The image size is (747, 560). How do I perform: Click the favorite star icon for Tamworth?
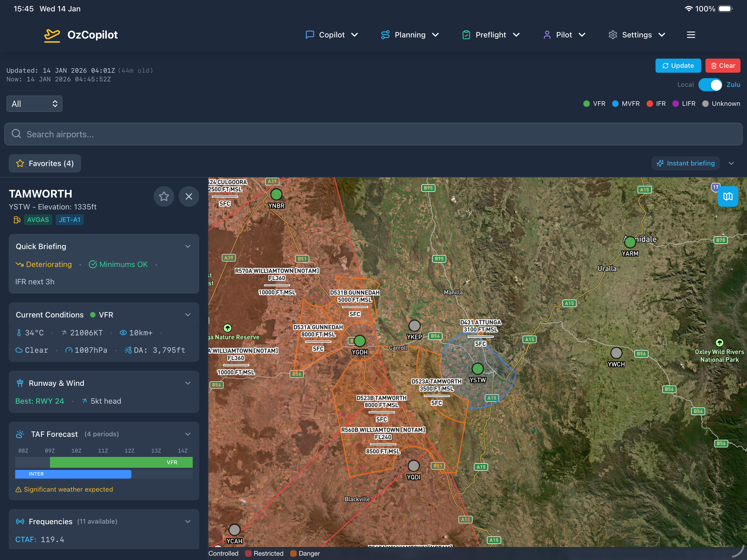pos(164,196)
